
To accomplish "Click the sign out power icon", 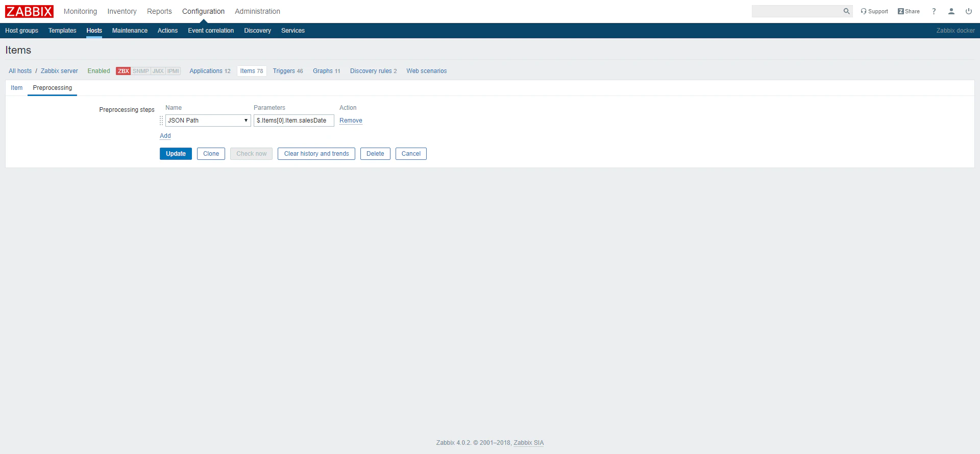I will coord(969,11).
